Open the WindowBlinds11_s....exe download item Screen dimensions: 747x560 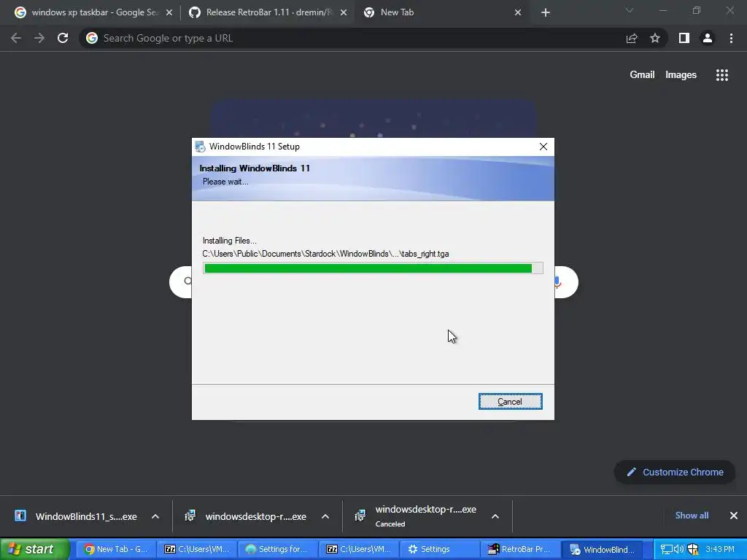coord(77,516)
